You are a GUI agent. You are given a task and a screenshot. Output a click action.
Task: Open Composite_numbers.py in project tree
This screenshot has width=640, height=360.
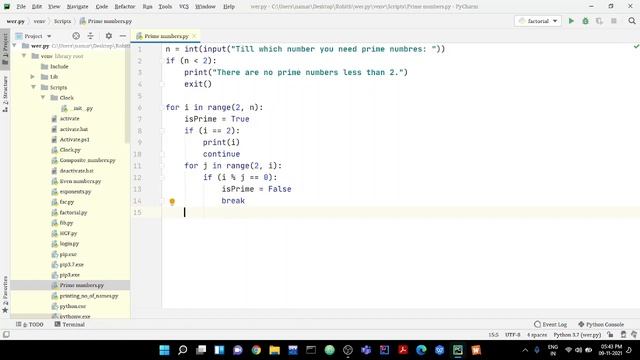pyautogui.click(x=87, y=160)
